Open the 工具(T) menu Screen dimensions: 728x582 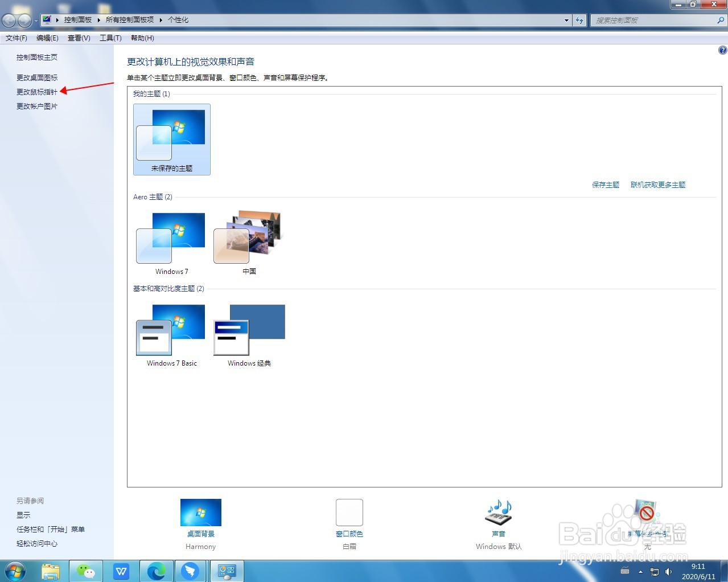pos(110,38)
